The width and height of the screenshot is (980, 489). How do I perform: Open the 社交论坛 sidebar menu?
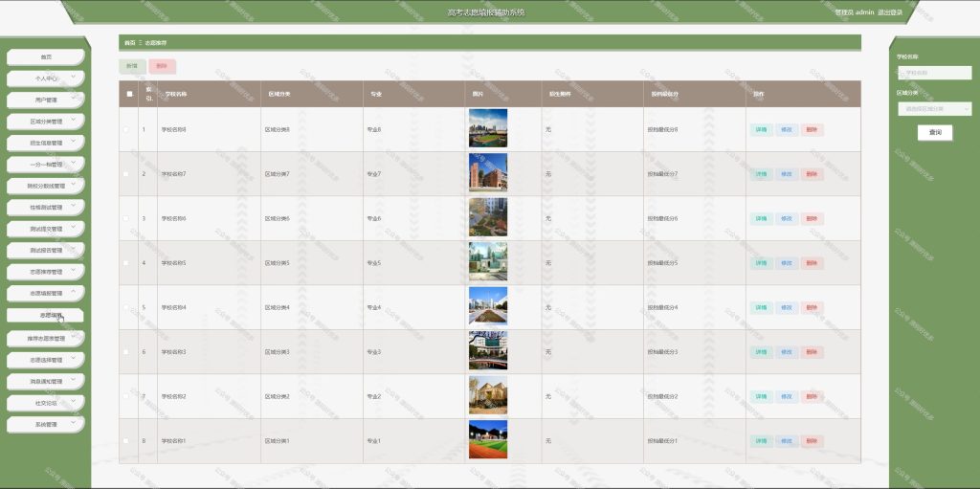pos(46,403)
